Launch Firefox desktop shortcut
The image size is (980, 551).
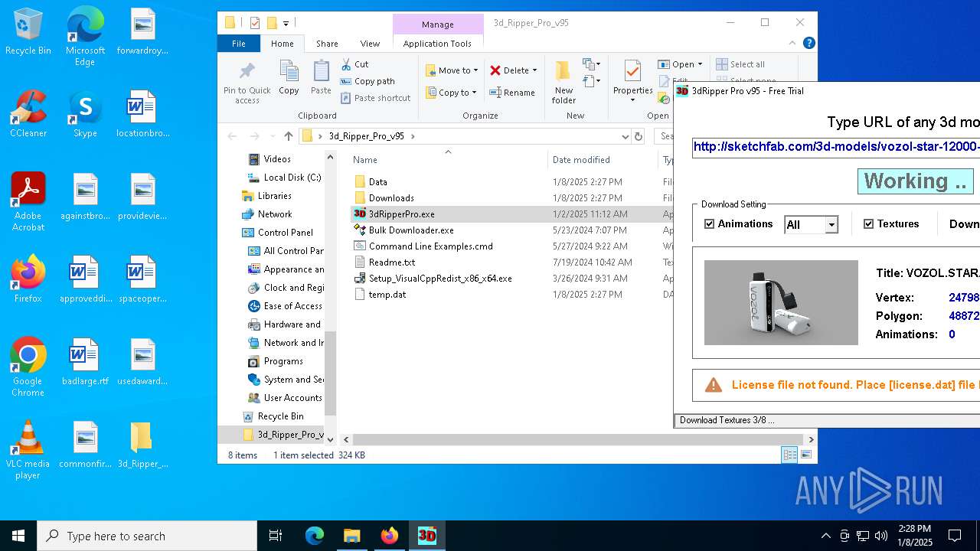28,280
